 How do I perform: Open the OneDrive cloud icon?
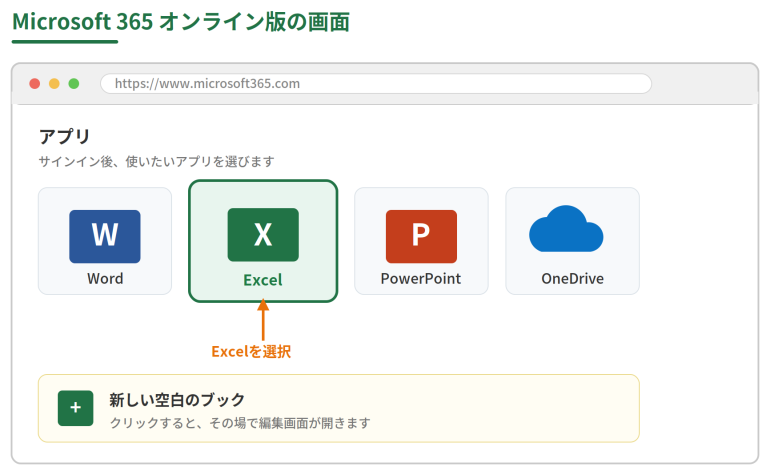coord(566,228)
